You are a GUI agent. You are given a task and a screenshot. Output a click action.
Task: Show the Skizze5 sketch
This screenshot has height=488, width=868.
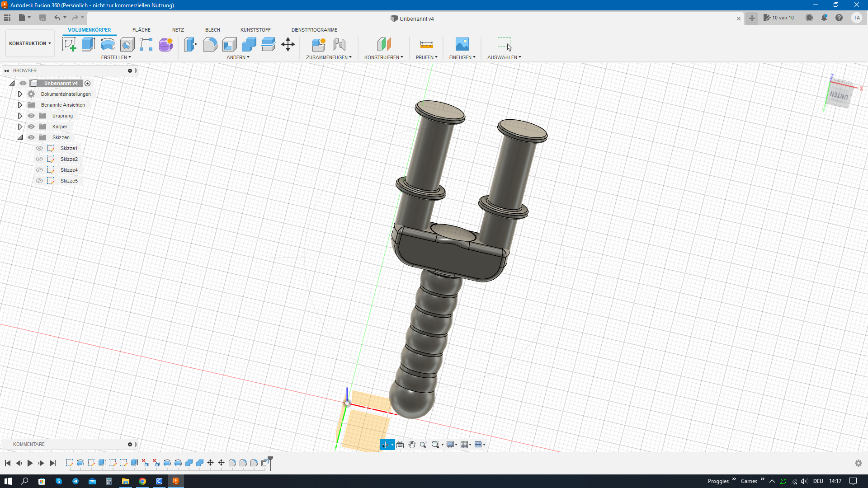pyautogui.click(x=39, y=181)
